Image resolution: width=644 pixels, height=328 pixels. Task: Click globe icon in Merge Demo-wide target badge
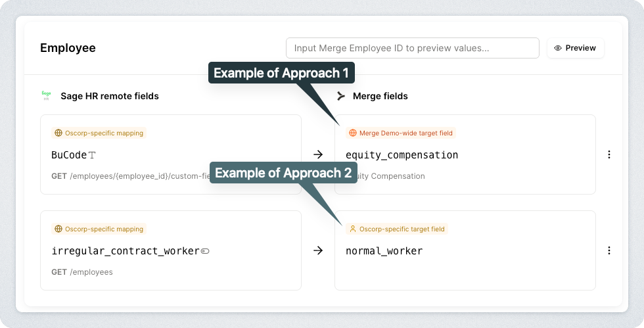[353, 133]
